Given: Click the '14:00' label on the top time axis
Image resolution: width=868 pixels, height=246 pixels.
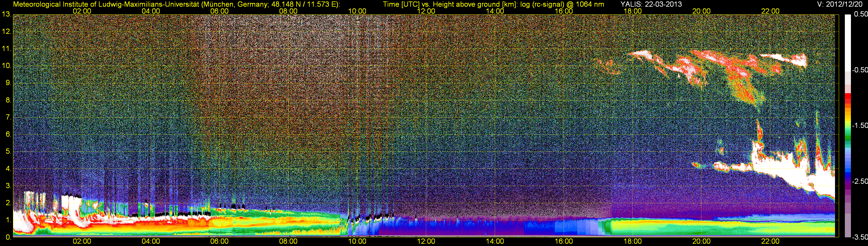Looking at the screenshot, I should tap(495, 11).
